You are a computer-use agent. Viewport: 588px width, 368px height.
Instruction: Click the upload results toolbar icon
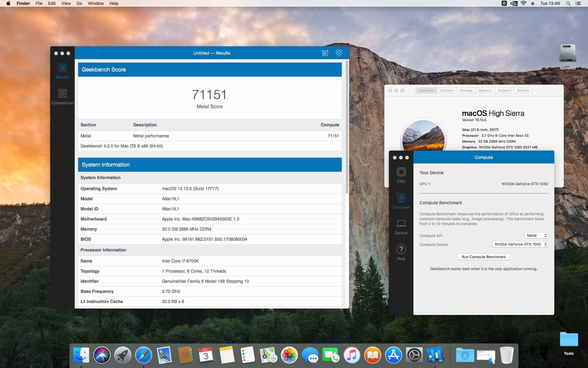click(325, 53)
